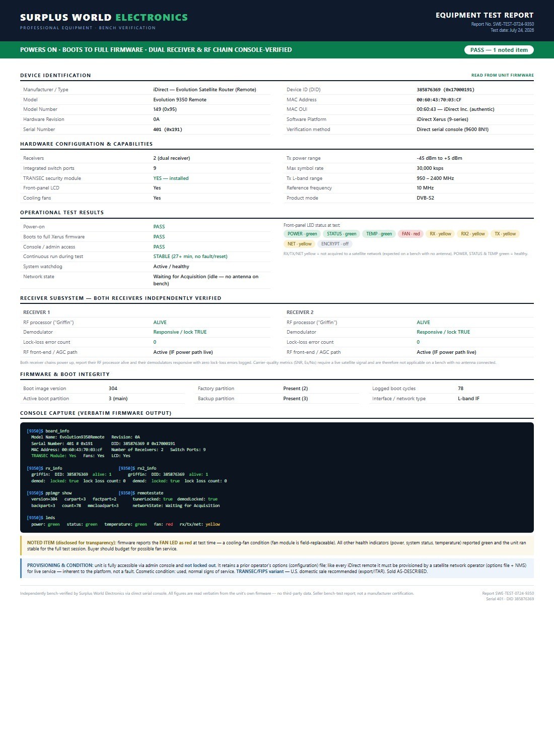Viewport: 554px width, 756px height.
Task: Click system watchdog value 'Active / healthy'
Action: click(171, 267)
